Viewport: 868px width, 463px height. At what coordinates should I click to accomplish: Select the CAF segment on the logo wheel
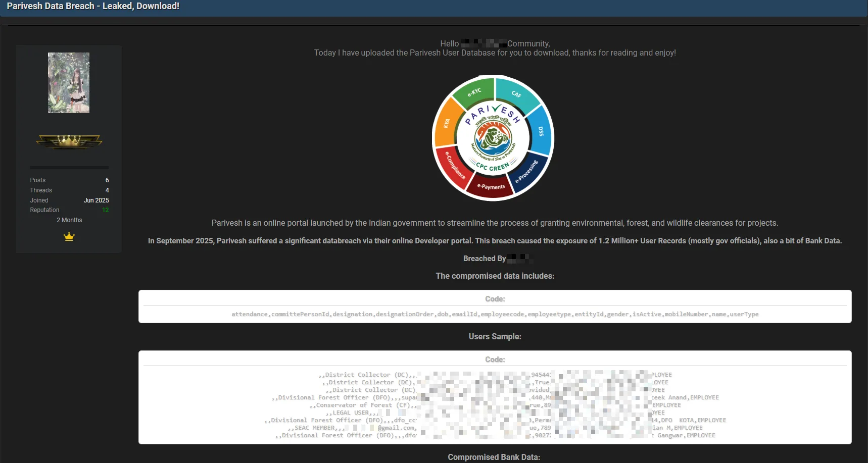516,94
